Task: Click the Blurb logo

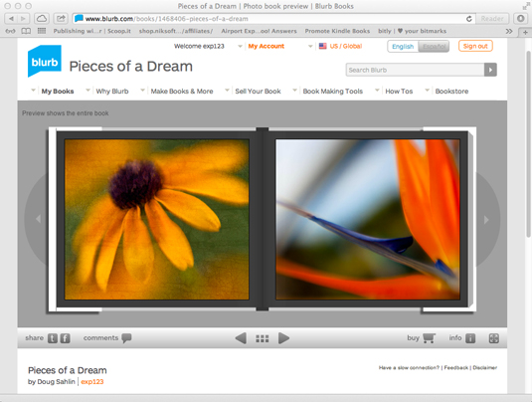Action: [45, 61]
